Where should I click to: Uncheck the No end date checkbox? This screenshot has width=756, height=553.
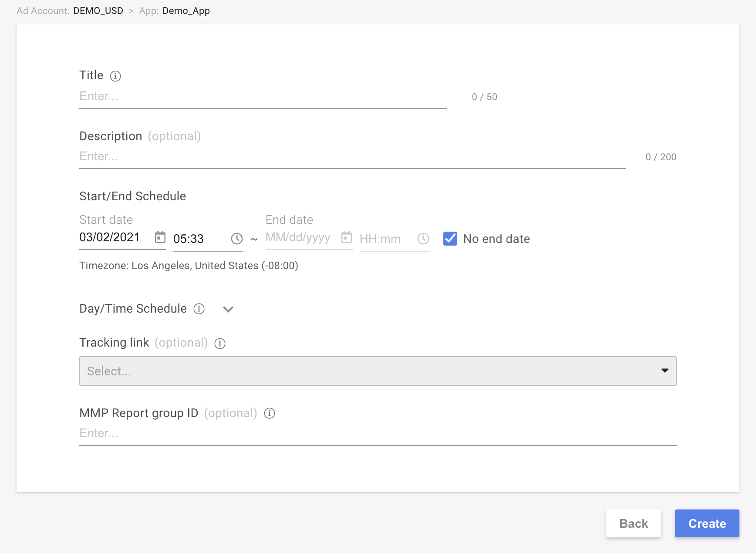(450, 239)
